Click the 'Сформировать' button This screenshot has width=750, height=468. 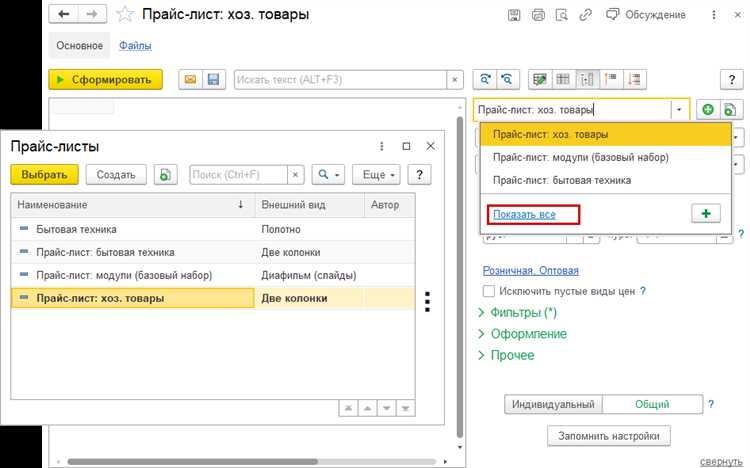click(105, 80)
